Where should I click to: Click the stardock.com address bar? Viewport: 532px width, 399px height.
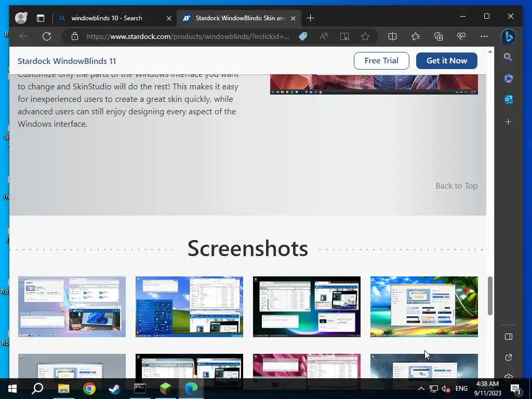pyautogui.click(x=188, y=36)
